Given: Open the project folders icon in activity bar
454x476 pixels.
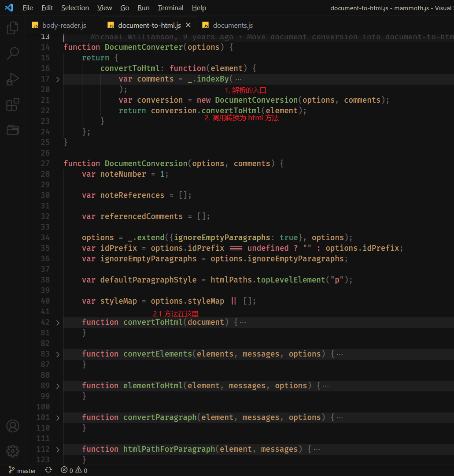Looking at the screenshot, I should pos(13,130).
